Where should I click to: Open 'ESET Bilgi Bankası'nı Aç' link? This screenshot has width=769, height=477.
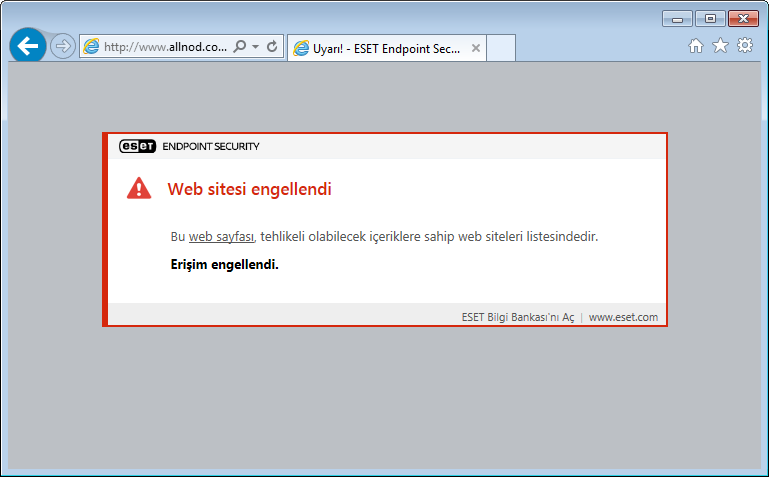pyautogui.click(x=518, y=317)
